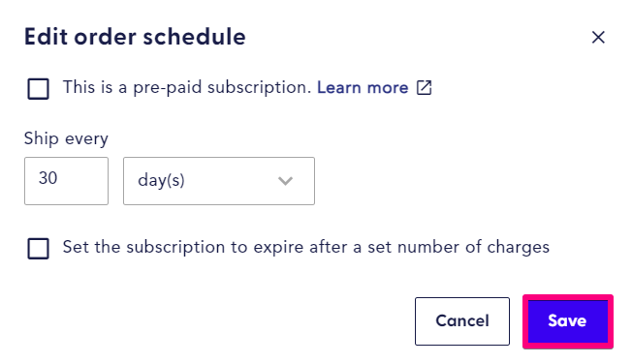Save the order schedule
Viewport: 632px width, 364px height.
(x=568, y=320)
